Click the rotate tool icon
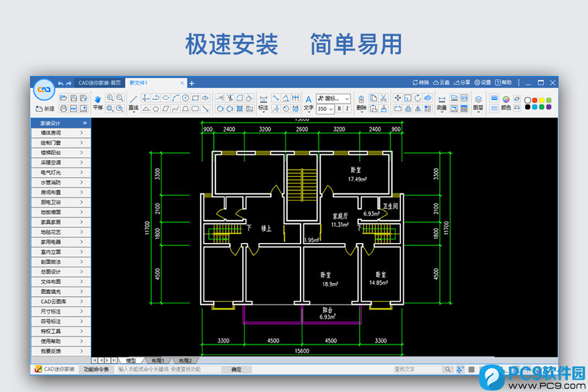The height and width of the screenshot is (392, 588). (x=417, y=98)
